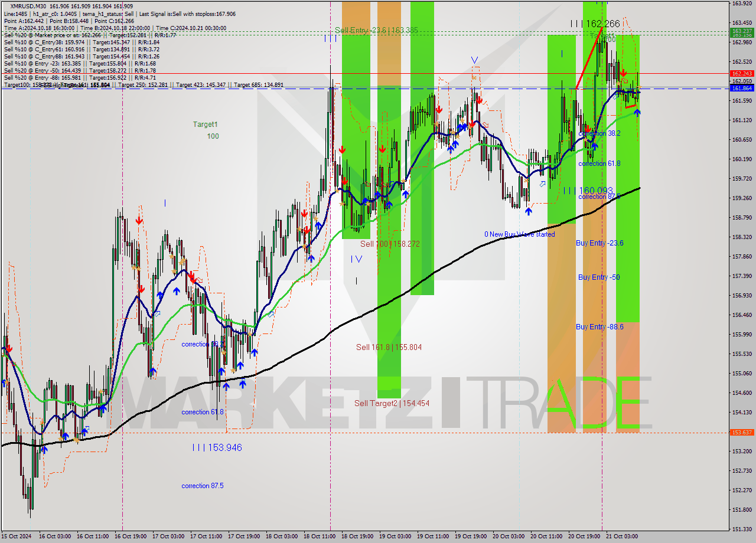Click the 'correction 38.2' label near 160.650
The height and width of the screenshot is (543, 756).
click(x=599, y=134)
